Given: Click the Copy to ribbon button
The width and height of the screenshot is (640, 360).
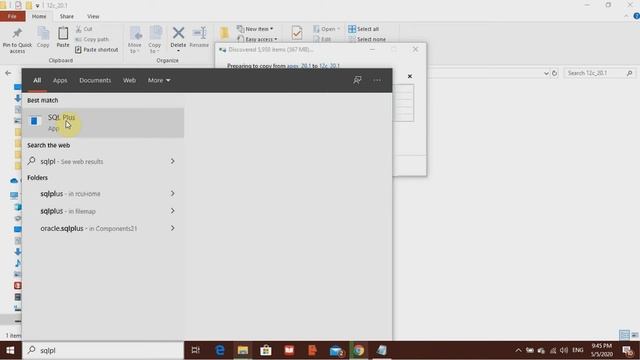Looking at the screenshot, I should coord(155,40).
